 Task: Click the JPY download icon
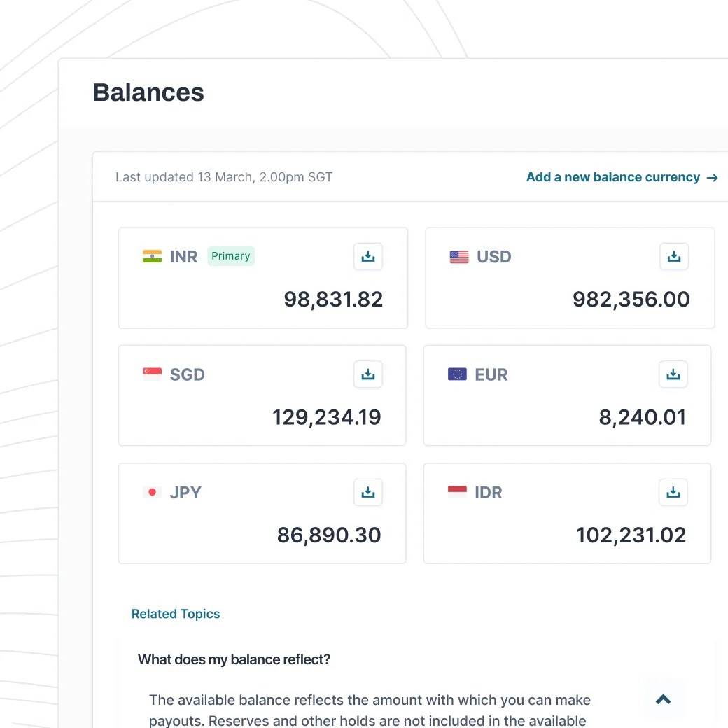tap(368, 492)
